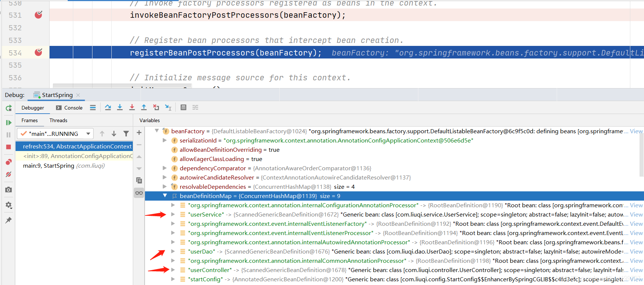
Task: Toggle breakpoint on line 534
Action: tap(38, 52)
